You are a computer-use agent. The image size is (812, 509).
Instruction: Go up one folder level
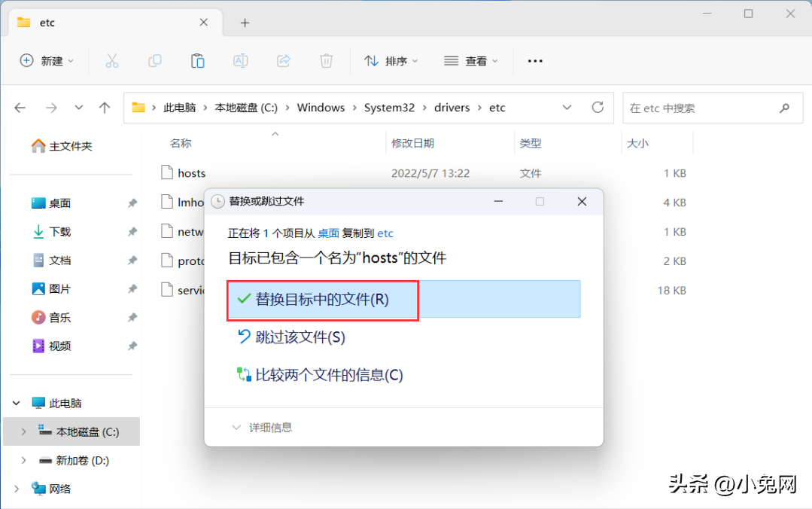click(105, 108)
